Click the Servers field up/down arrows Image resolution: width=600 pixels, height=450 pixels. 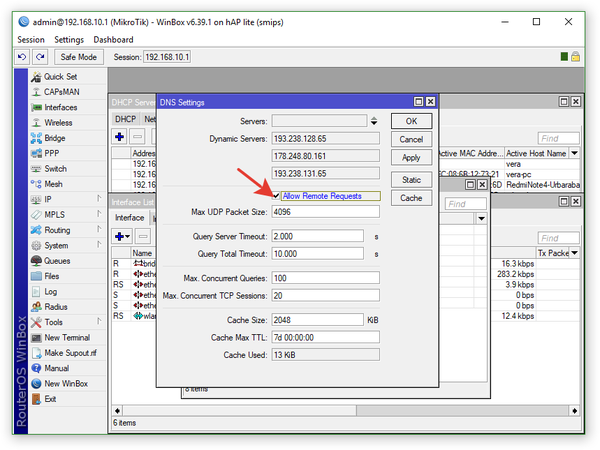[x=374, y=121]
